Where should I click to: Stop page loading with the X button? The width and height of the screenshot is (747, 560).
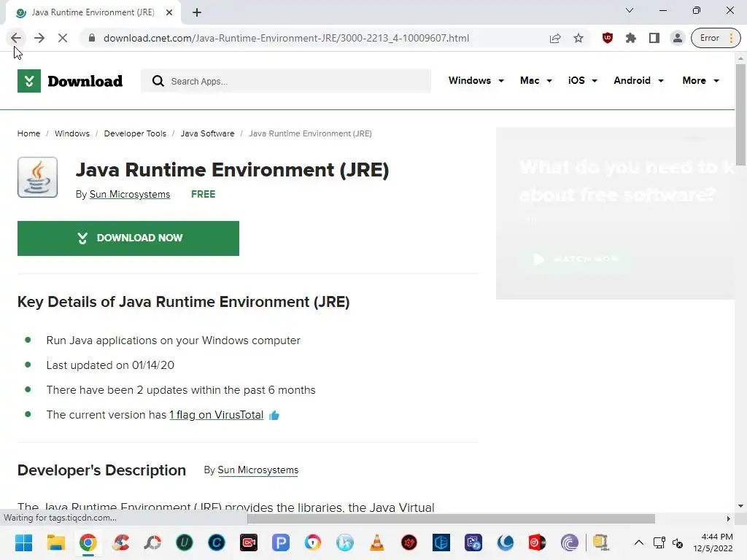(63, 38)
